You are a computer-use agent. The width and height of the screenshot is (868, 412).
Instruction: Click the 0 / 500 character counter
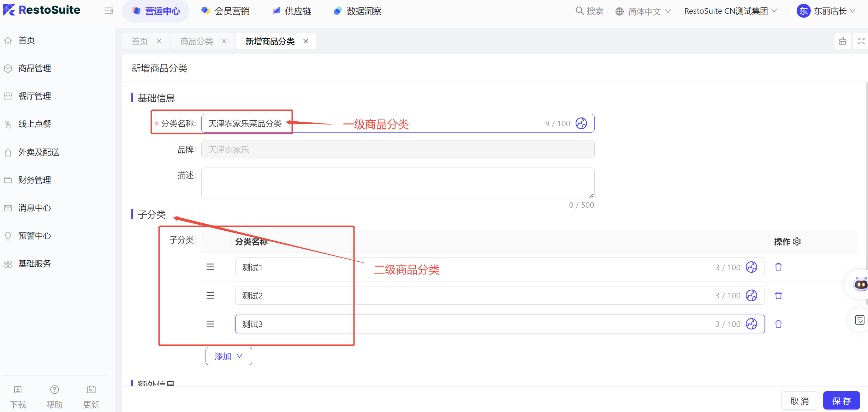[x=581, y=205]
